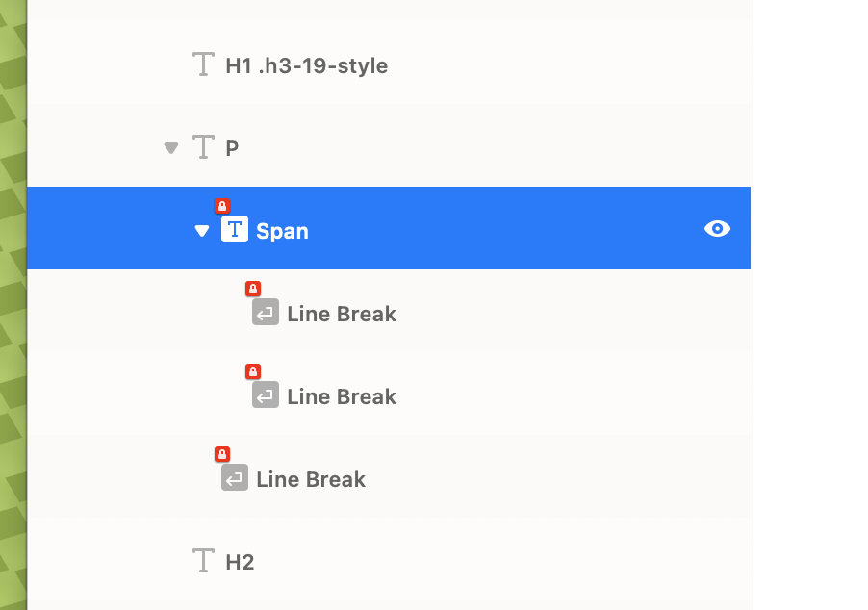The image size is (868, 610).
Task: Select the P layer name
Action: (232, 149)
